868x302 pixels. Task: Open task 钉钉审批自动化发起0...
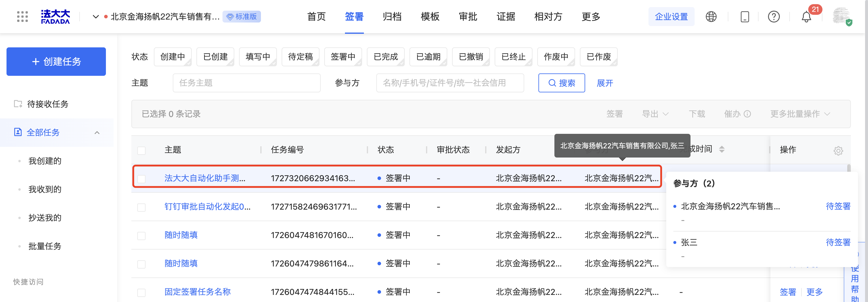point(208,206)
